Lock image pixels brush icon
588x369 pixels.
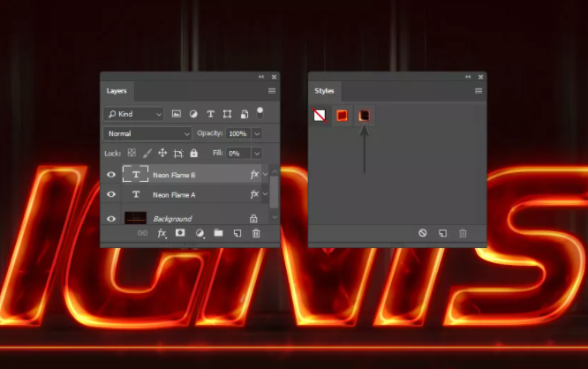pos(147,153)
